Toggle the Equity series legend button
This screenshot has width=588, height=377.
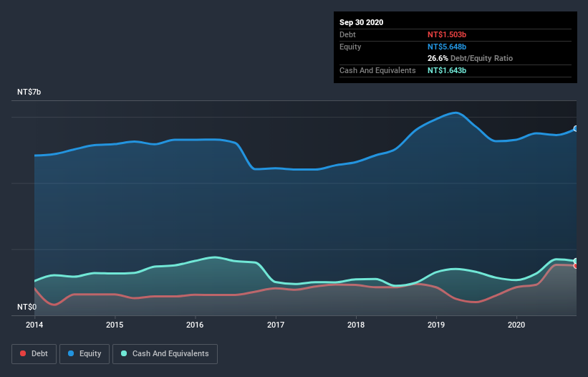coord(85,354)
